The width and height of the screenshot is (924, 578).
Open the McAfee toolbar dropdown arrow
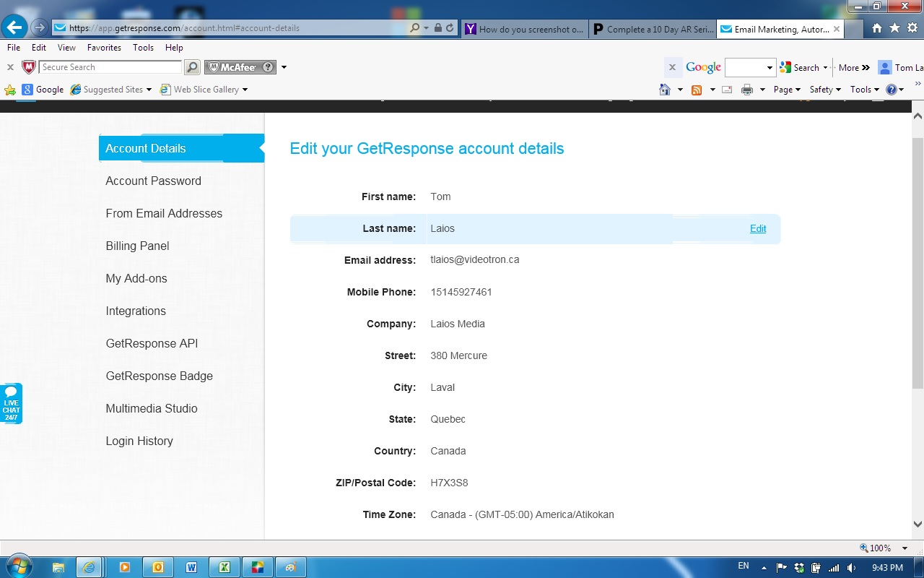coord(284,67)
